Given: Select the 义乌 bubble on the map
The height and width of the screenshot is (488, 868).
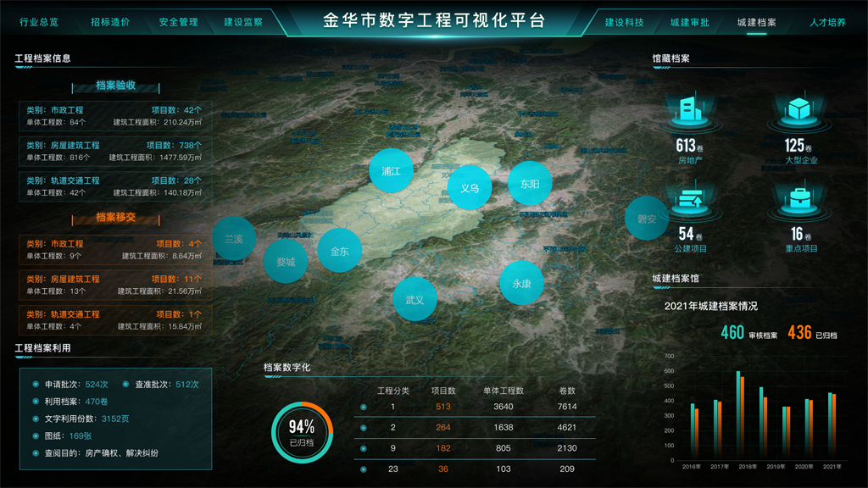Looking at the screenshot, I should coord(470,187).
